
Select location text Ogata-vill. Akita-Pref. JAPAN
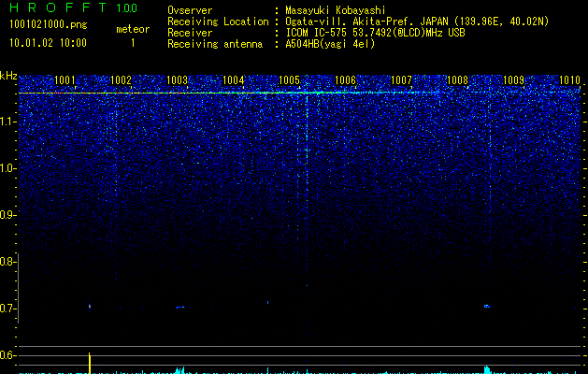366,22
